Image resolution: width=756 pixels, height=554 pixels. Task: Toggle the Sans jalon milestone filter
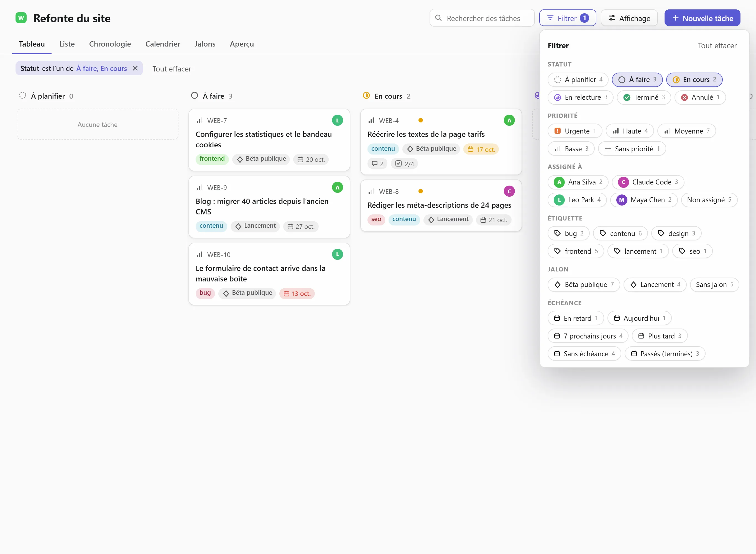pyautogui.click(x=714, y=285)
